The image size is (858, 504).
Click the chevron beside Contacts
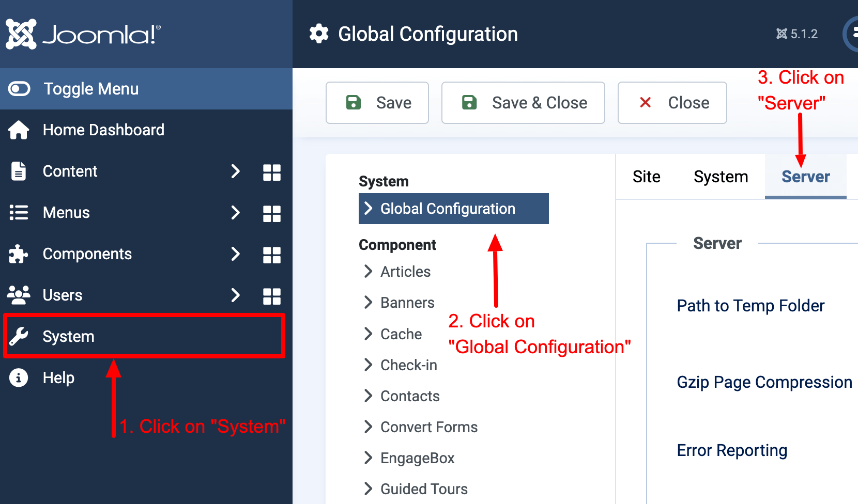pos(368,396)
